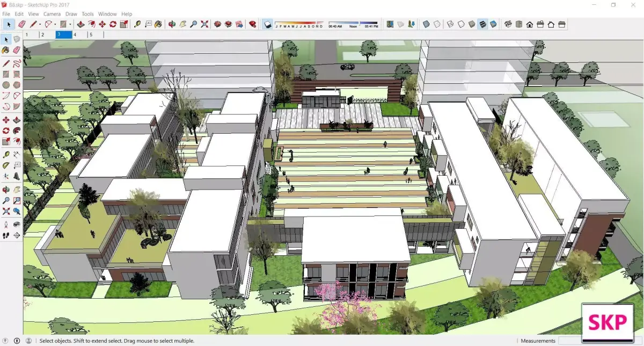This screenshot has width=644, height=346.
Task: Open the Edit menu
Action: tap(19, 13)
